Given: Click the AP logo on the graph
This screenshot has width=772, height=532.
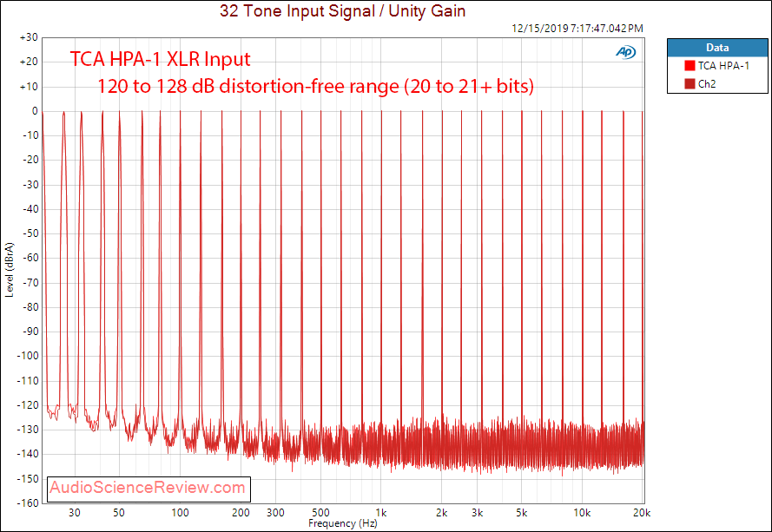Looking at the screenshot, I should pos(626,52).
